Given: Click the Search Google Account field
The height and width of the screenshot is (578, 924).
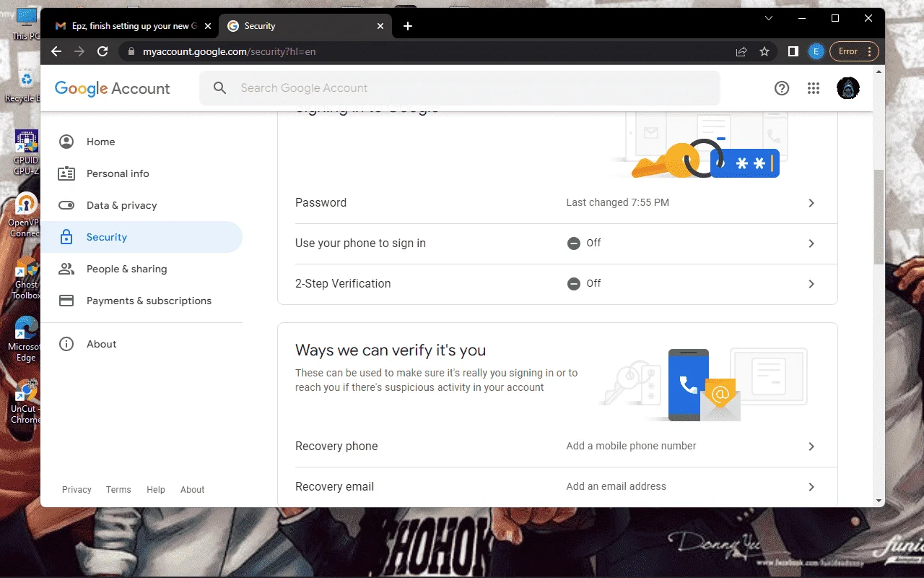Looking at the screenshot, I should click(x=460, y=88).
